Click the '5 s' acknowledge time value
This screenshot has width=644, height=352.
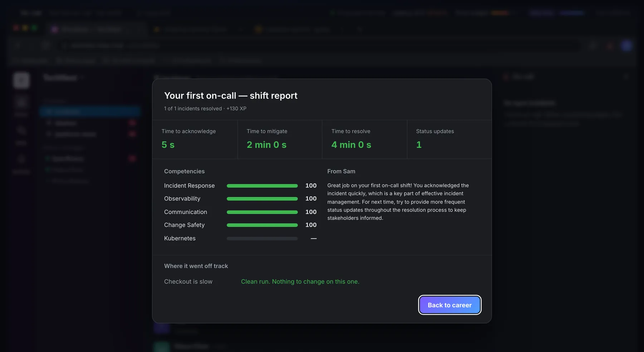168,145
